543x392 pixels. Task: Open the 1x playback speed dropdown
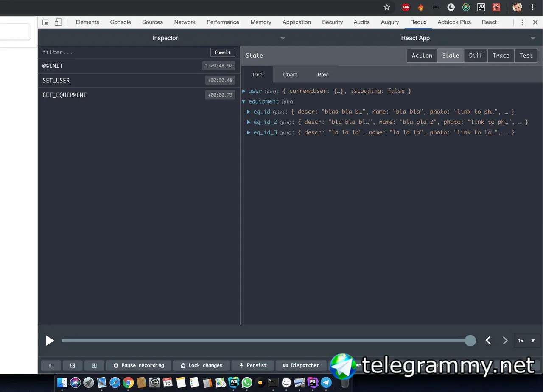coord(526,341)
